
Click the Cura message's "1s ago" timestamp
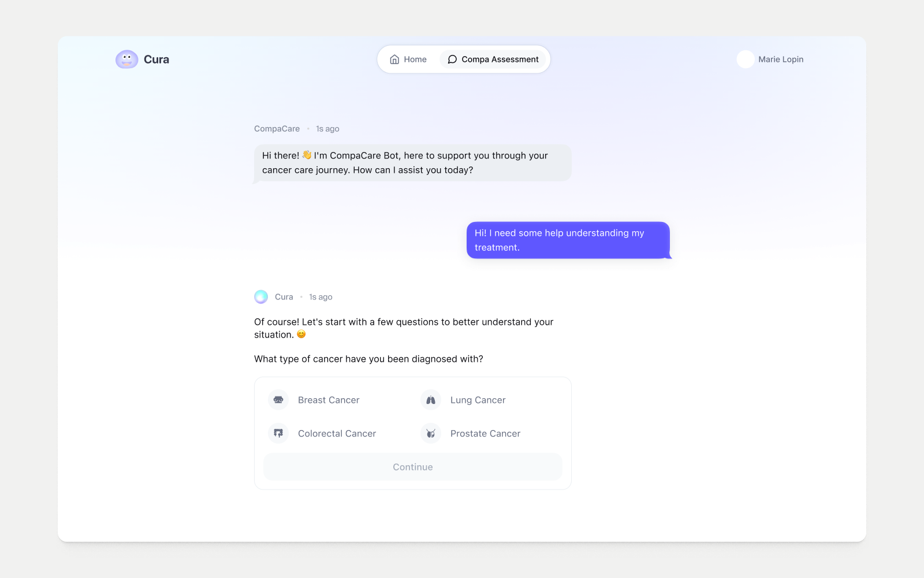pyautogui.click(x=321, y=297)
